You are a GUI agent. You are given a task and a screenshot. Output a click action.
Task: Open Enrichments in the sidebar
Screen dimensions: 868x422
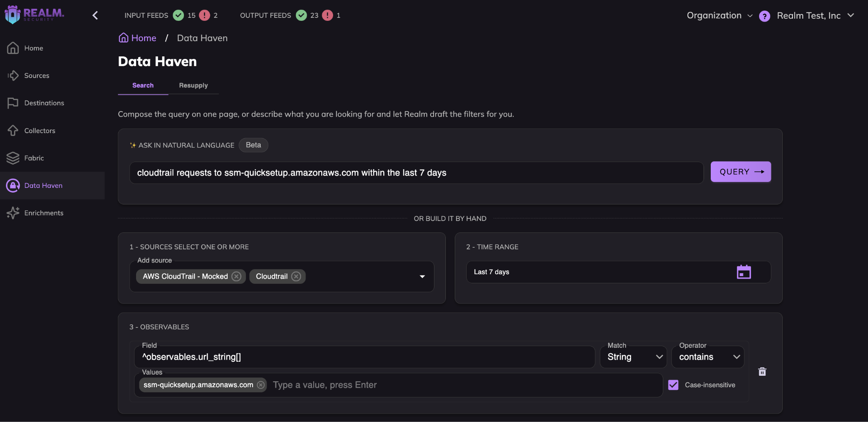click(52, 213)
